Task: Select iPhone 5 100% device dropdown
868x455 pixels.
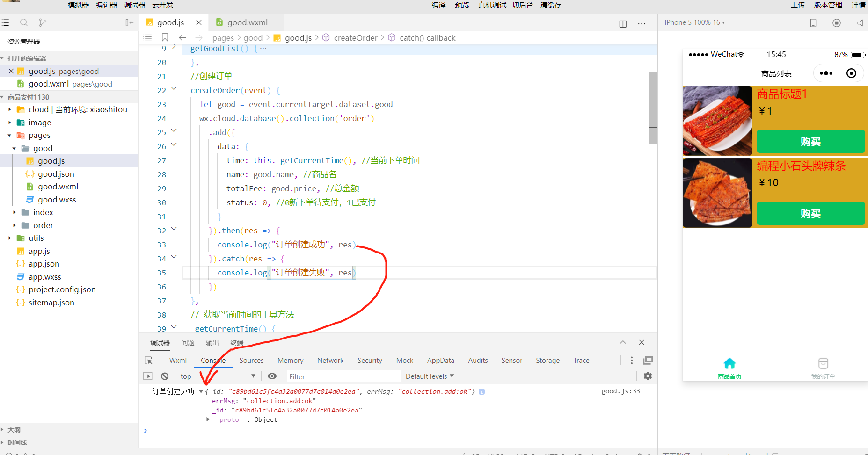Action: [695, 22]
